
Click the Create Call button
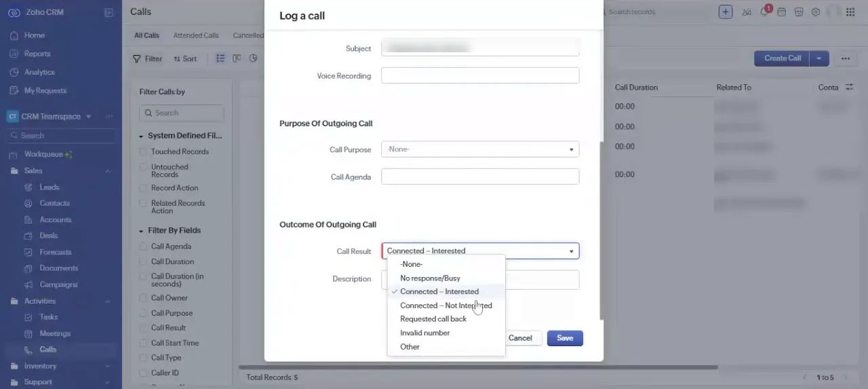783,58
